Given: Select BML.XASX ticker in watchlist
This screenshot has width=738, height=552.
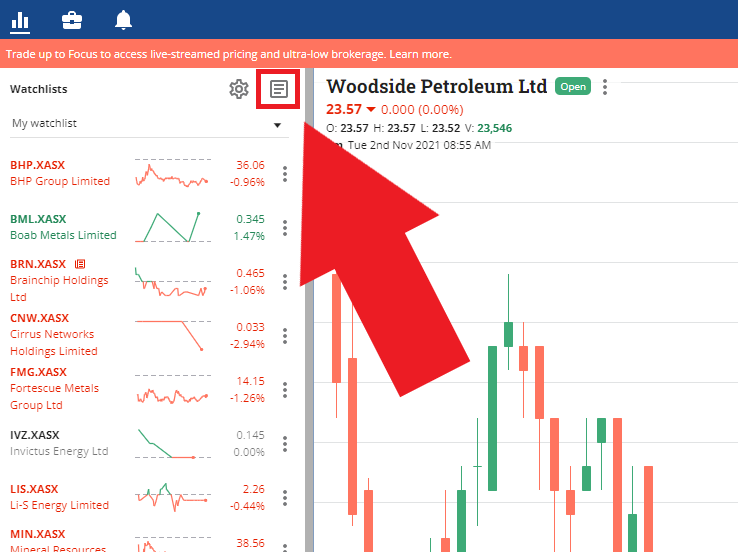Looking at the screenshot, I should [x=38, y=219].
